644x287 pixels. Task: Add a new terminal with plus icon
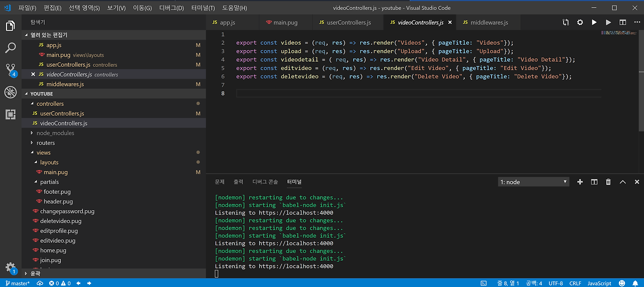[x=580, y=182]
